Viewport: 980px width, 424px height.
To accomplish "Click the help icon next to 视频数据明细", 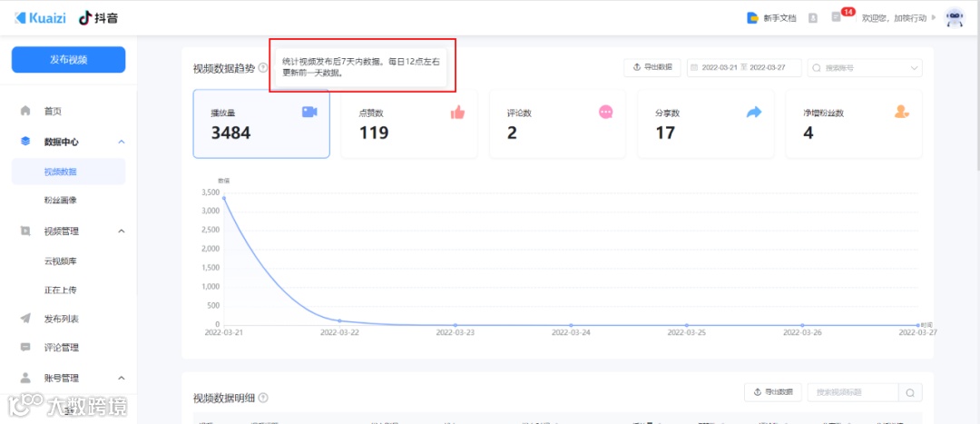I will tap(263, 398).
